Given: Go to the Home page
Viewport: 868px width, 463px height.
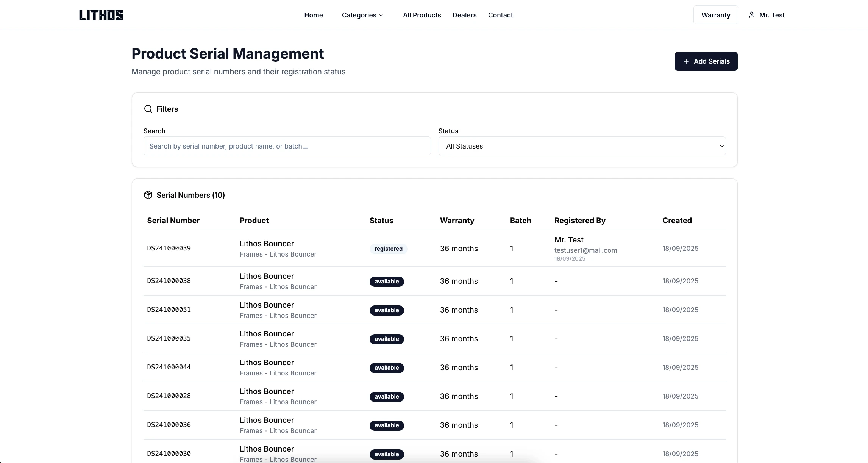Looking at the screenshot, I should [313, 15].
